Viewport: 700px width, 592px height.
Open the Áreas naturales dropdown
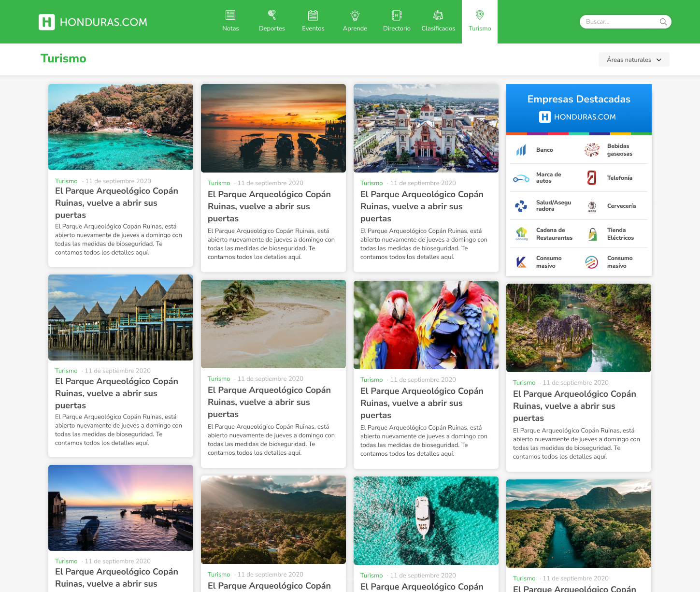634,59
